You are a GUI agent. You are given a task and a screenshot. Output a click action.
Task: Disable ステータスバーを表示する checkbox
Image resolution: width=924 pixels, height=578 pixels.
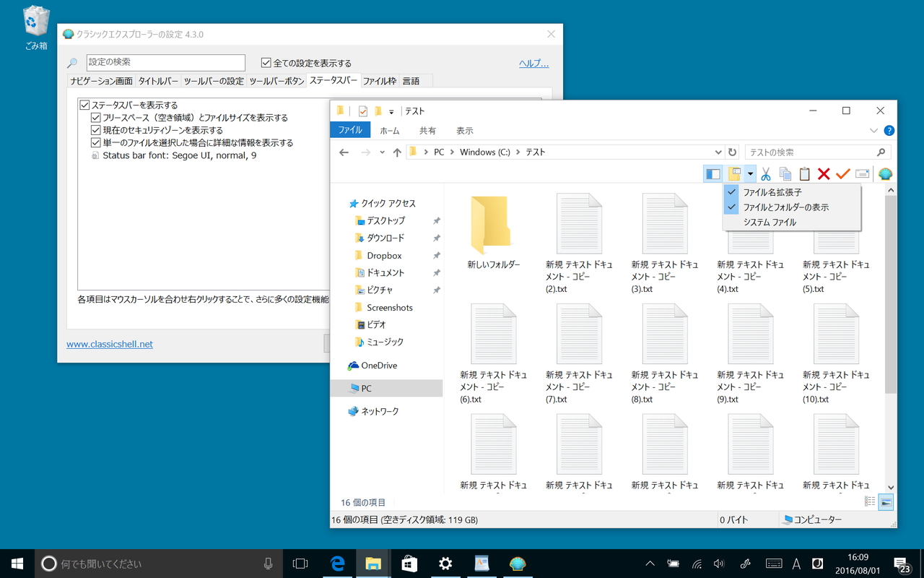[x=84, y=104]
